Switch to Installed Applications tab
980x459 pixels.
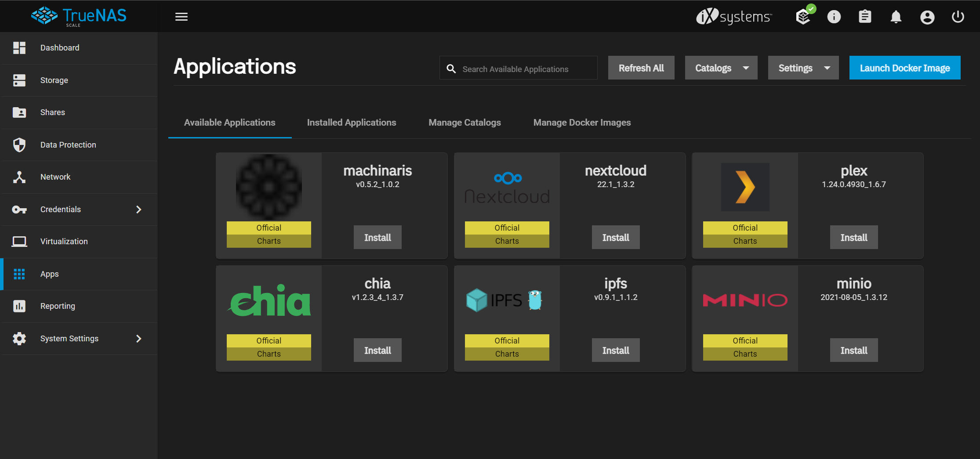click(352, 123)
